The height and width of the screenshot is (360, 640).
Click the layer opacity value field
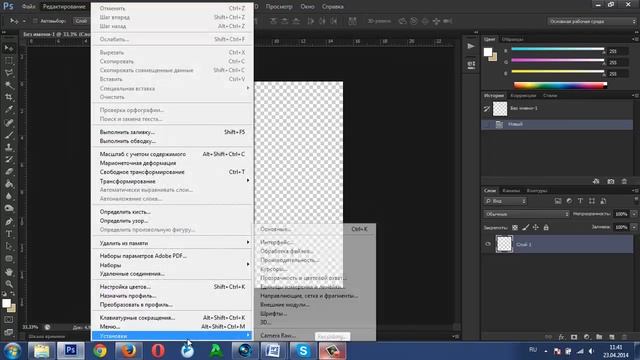621,214
